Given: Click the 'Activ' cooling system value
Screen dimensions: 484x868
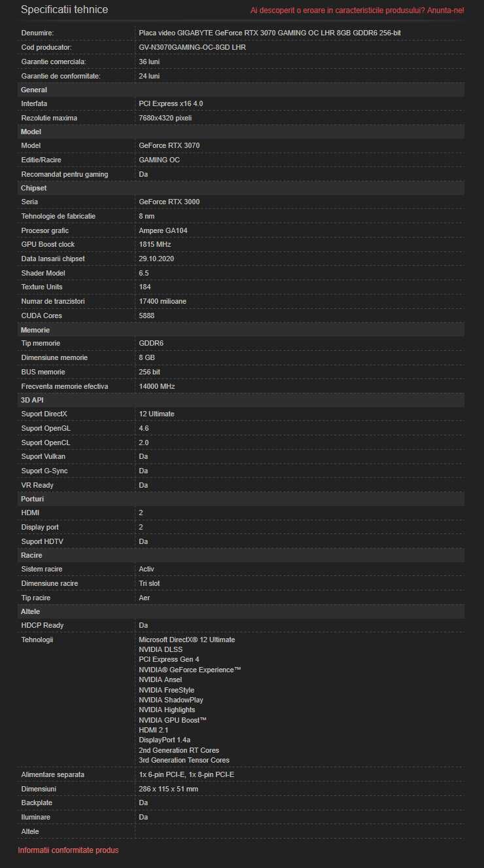Looking at the screenshot, I should (147, 569).
